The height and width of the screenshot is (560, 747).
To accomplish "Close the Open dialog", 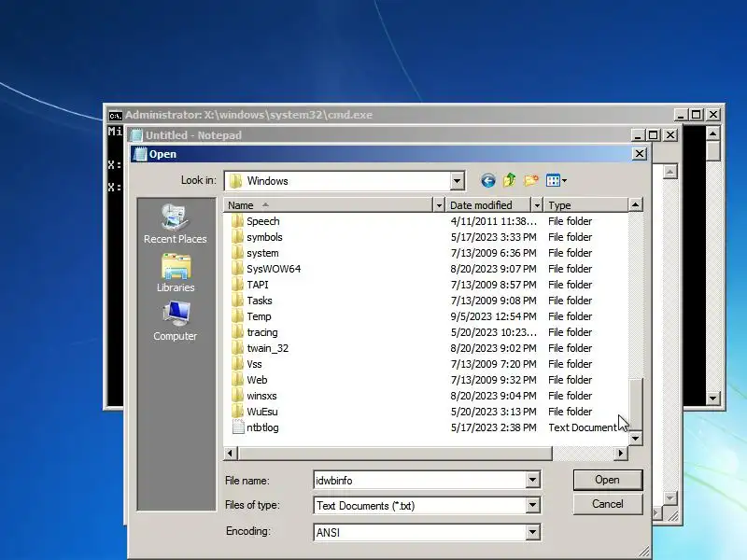I will 640,154.
